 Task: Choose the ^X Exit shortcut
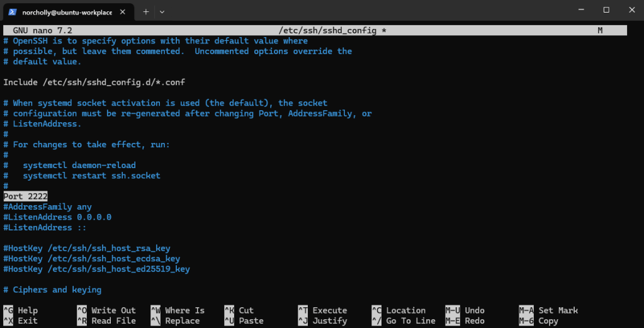click(x=21, y=320)
